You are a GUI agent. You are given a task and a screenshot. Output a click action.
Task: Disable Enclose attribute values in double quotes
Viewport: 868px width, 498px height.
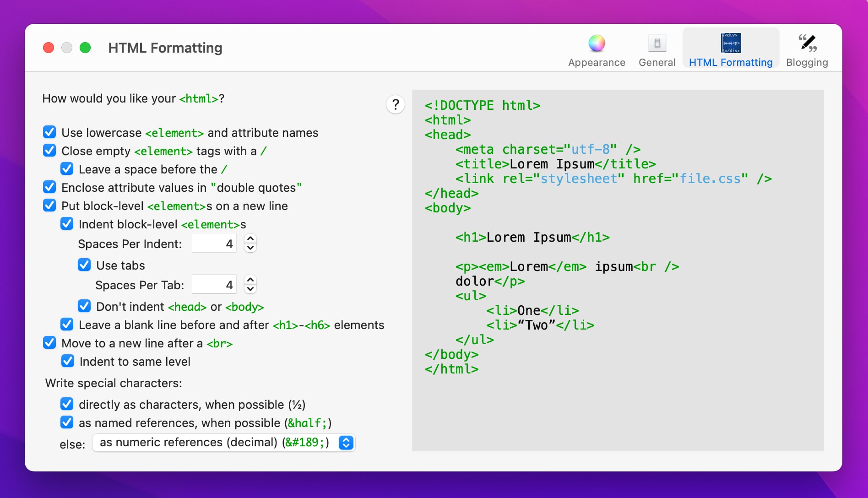(x=49, y=187)
